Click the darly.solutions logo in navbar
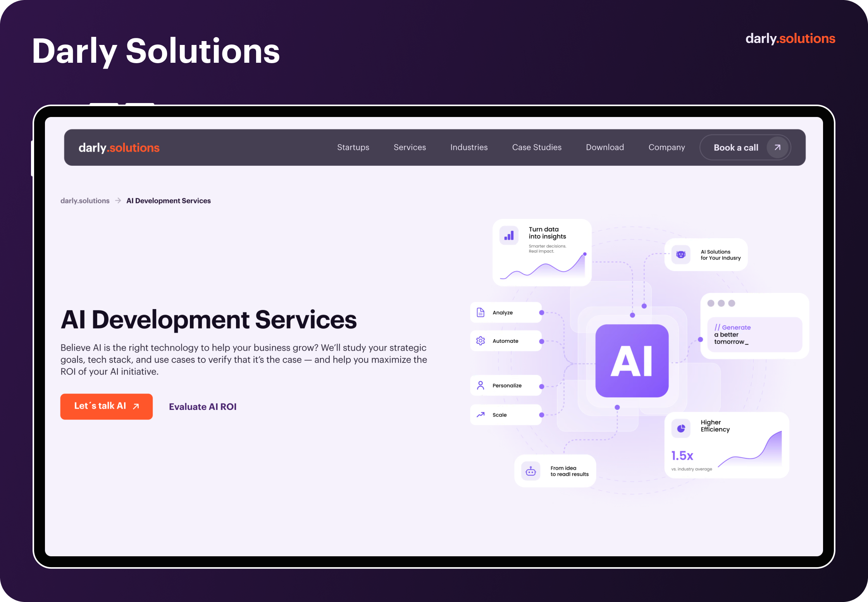The width and height of the screenshot is (868, 602). click(x=119, y=148)
